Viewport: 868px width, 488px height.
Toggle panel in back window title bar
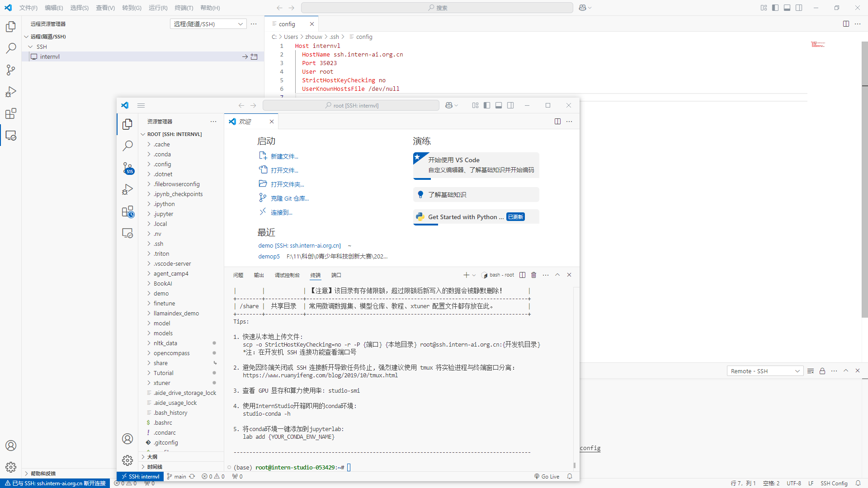pos(787,8)
